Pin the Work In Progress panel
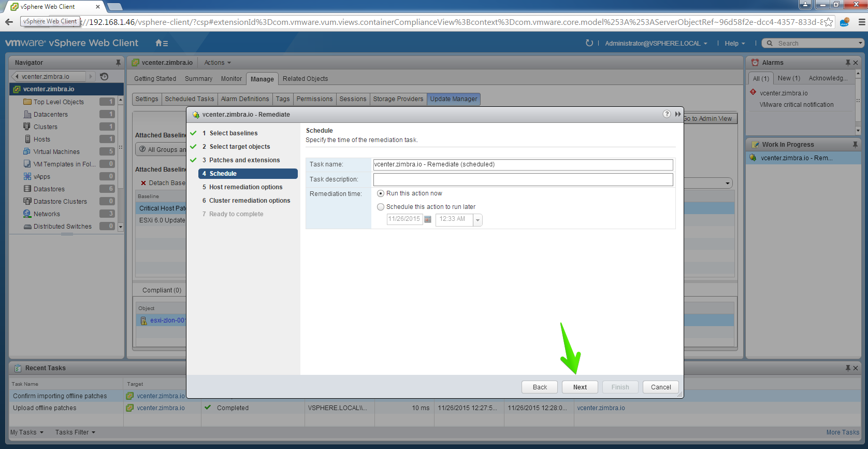Viewport: 868px width, 449px height. 855,145
